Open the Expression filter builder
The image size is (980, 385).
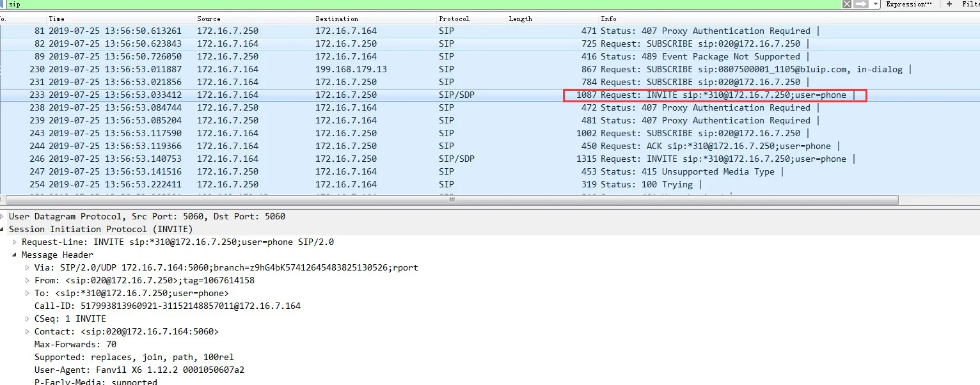(x=908, y=4)
